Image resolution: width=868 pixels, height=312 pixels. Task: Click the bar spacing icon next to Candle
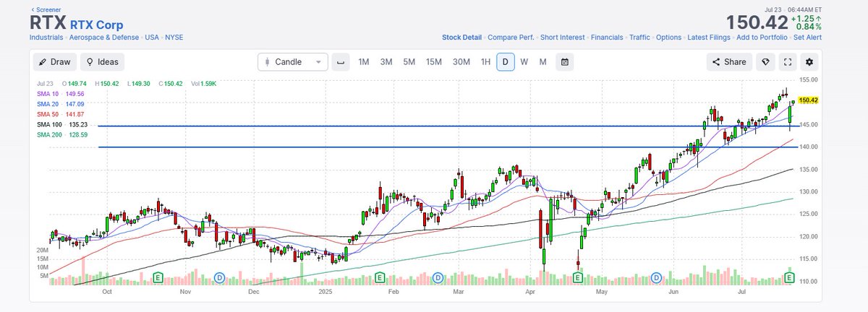pyautogui.click(x=340, y=62)
